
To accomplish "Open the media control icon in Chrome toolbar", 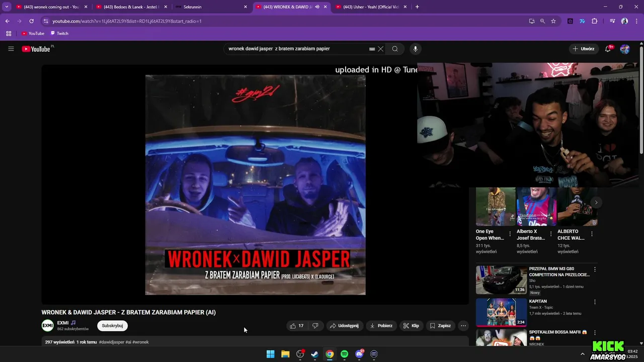I will (612, 21).
